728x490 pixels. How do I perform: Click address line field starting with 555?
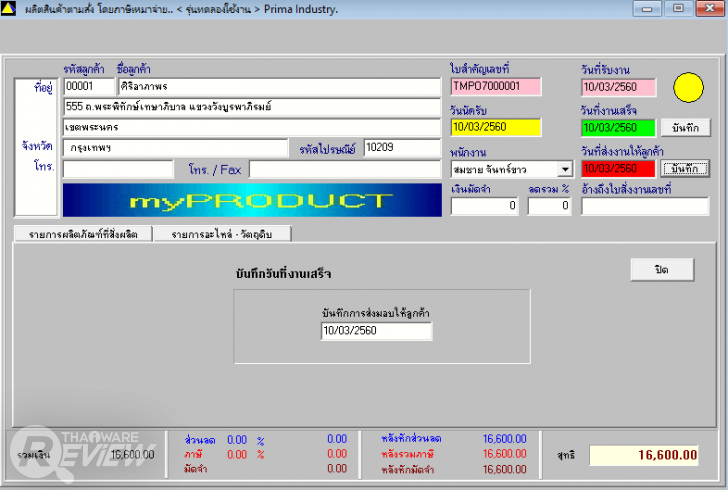click(252, 107)
